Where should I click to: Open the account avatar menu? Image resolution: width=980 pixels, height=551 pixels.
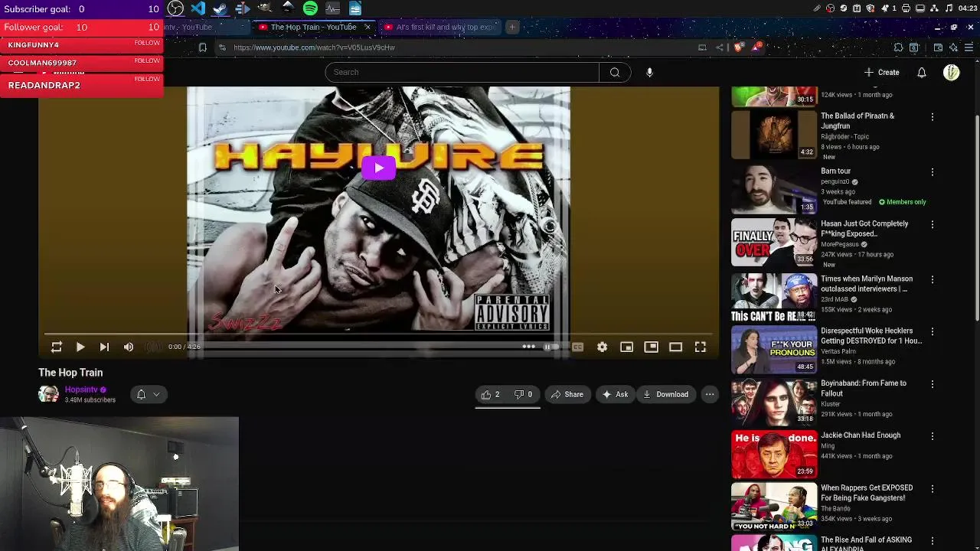[x=952, y=72]
